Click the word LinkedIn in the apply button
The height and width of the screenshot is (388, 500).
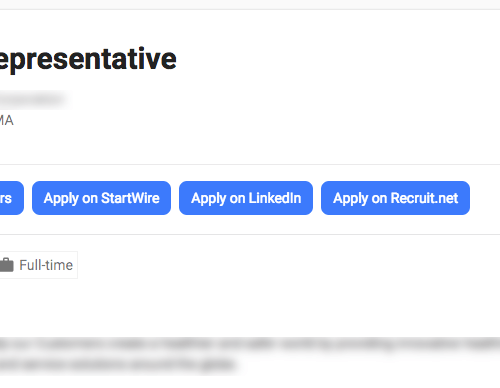point(275,198)
